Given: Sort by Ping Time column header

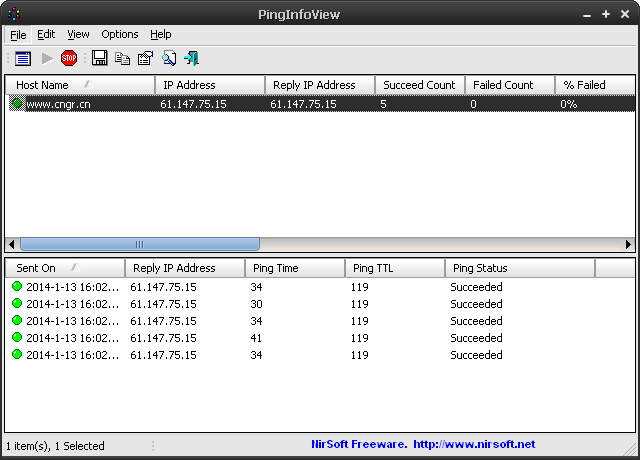Looking at the screenshot, I should pyautogui.click(x=295, y=268).
